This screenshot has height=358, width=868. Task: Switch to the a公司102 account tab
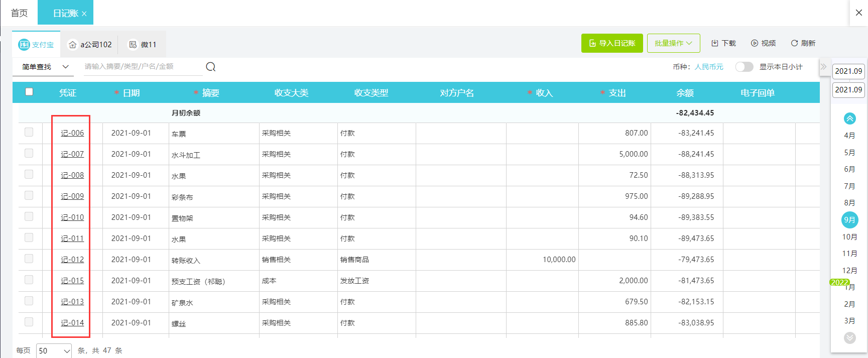[90, 45]
